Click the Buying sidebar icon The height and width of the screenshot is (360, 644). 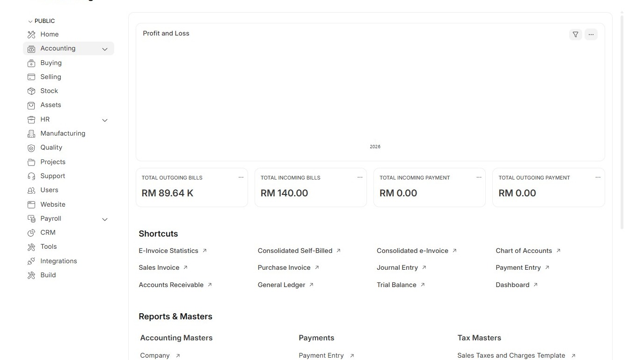coord(31,63)
